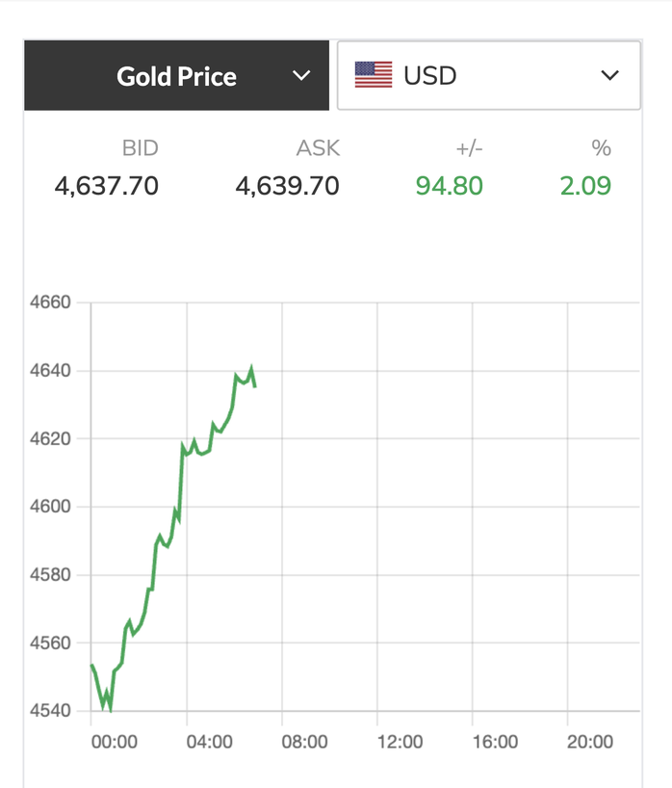Click the 20:00 time label
This screenshot has width=672, height=788.
pos(590,742)
